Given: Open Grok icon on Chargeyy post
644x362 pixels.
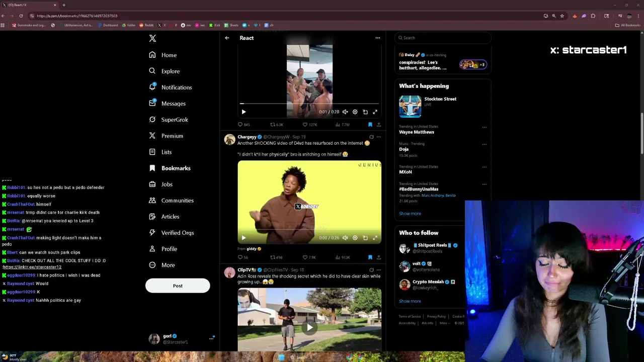Looking at the screenshot, I should tap(371, 137).
